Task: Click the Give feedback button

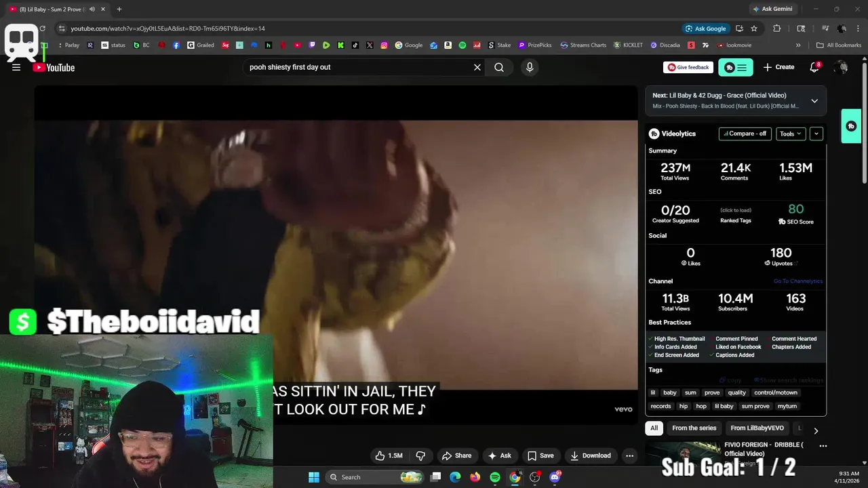Action: [688, 67]
